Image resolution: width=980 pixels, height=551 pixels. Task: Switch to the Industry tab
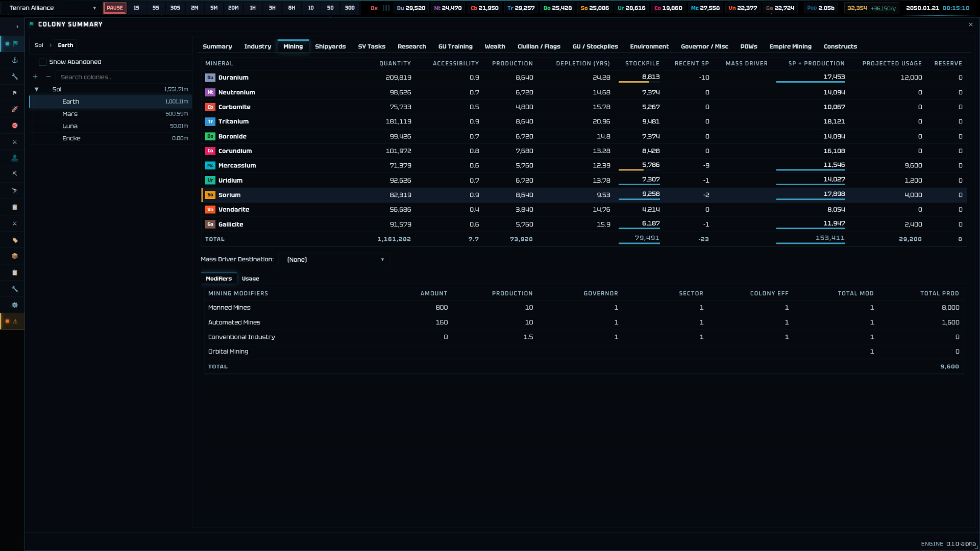click(x=258, y=46)
